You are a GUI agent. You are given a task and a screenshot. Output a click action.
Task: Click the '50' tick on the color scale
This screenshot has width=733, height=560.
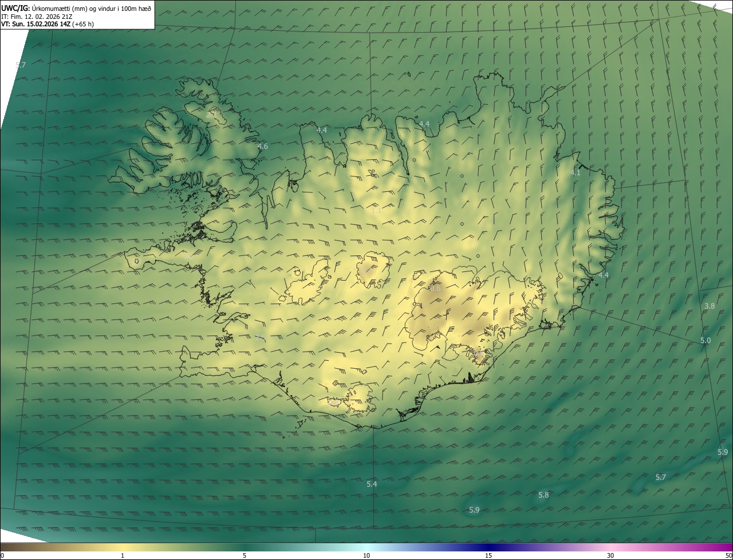pyautogui.click(x=728, y=555)
